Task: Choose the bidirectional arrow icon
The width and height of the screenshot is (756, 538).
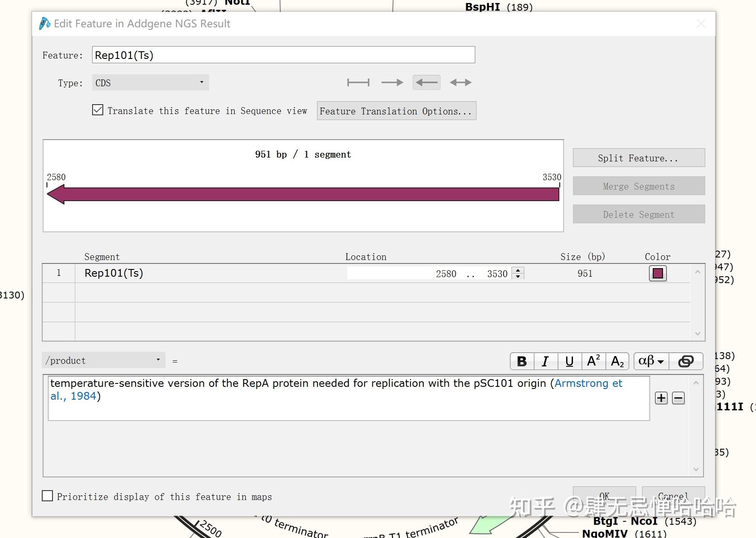Action: (x=461, y=82)
